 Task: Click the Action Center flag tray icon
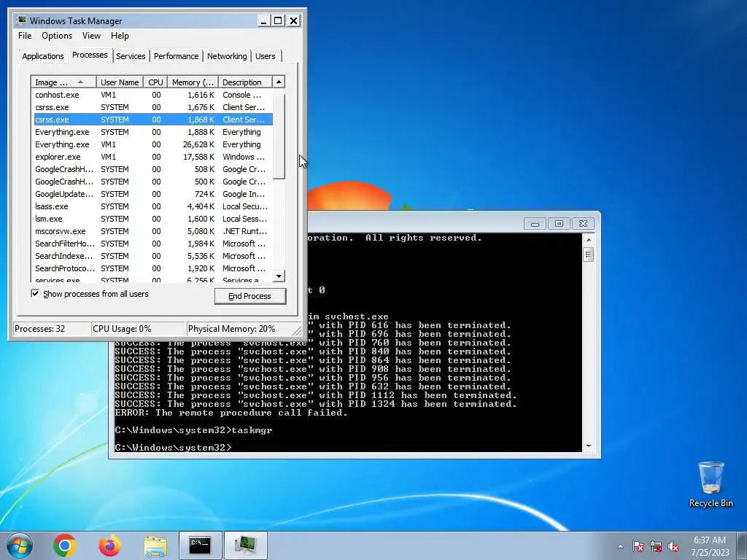638,547
